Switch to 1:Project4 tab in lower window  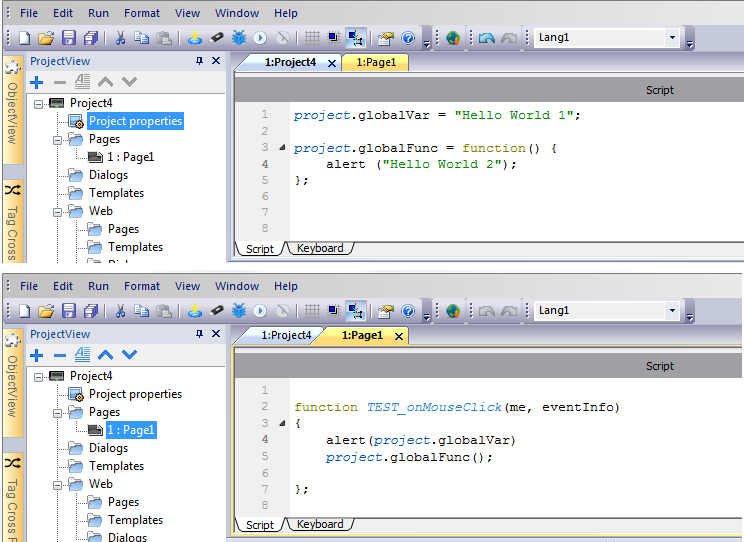tap(286, 336)
